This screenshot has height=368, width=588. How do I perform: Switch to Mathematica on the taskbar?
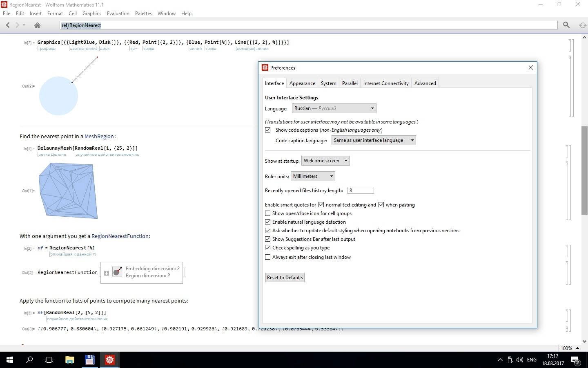[109, 360]
